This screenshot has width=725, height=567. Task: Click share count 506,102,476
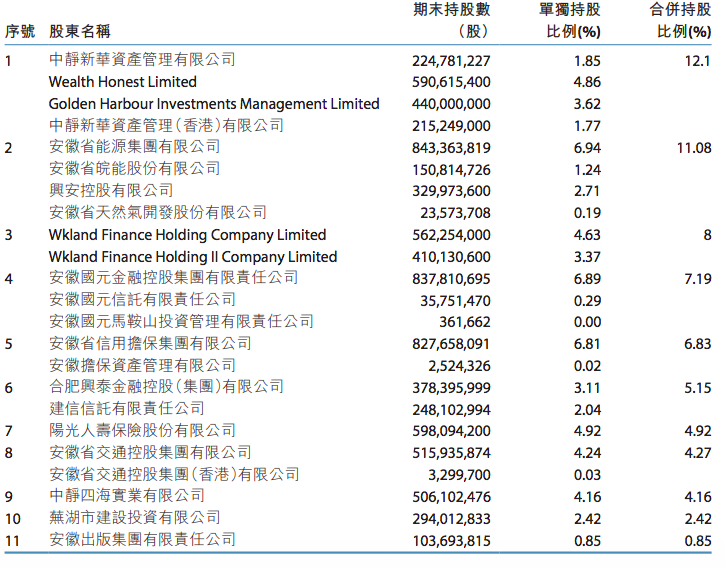click(451, 497)
